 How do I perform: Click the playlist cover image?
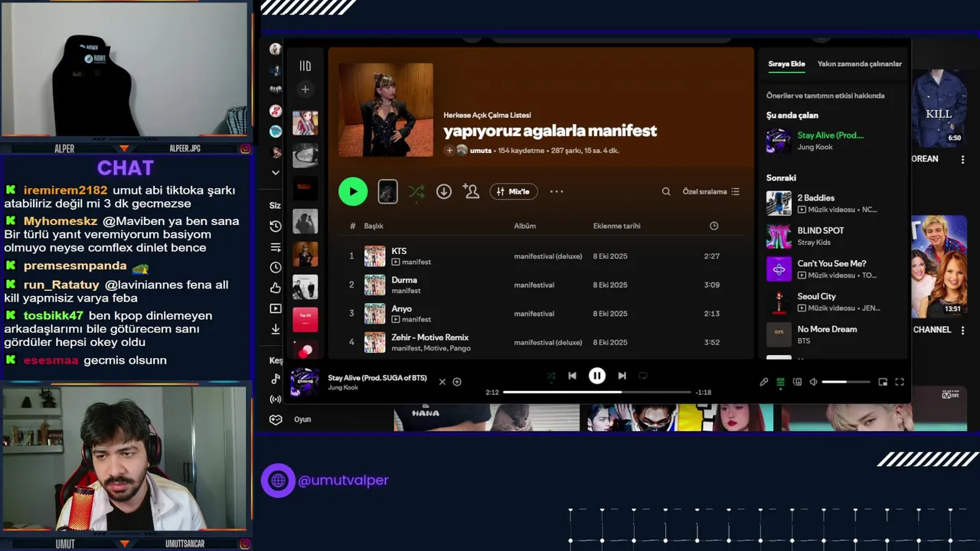[386, 110]
